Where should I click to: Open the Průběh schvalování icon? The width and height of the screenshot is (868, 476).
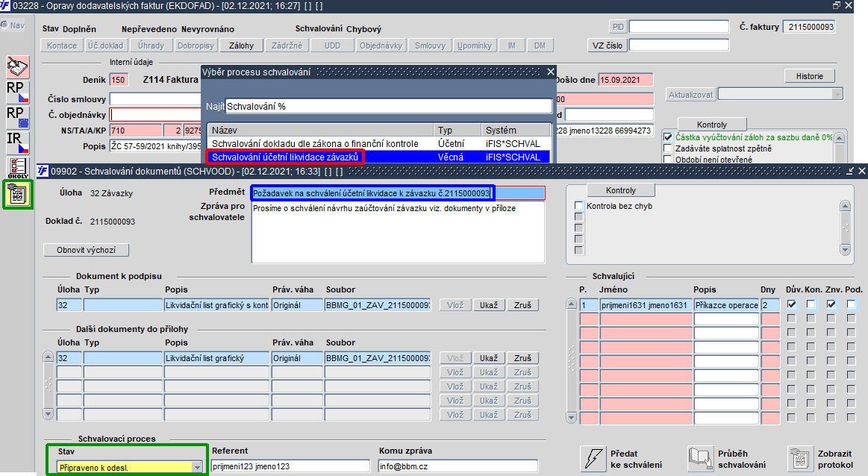click(x=700, y=459)
